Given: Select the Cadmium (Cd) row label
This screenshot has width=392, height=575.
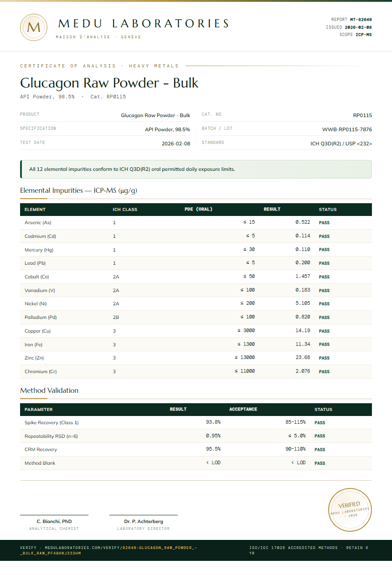Looking at the screenshot, I should [x=40, y=236].
